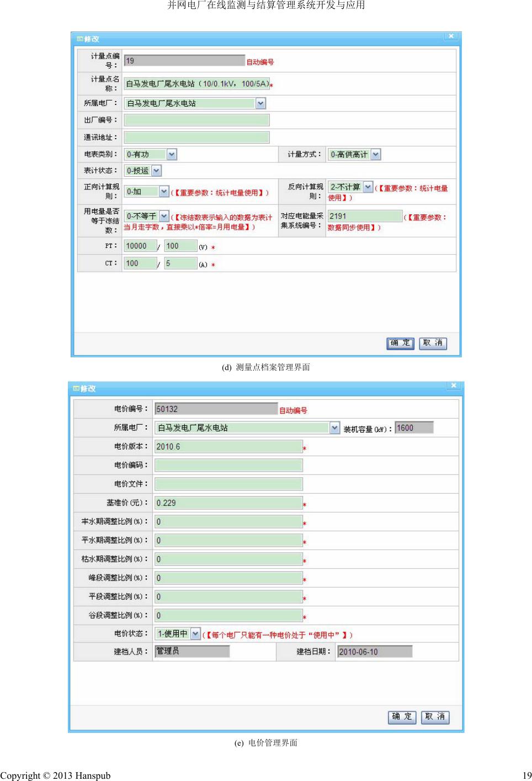
Task: Click the 通讯地址 input field
Action: 196,138
